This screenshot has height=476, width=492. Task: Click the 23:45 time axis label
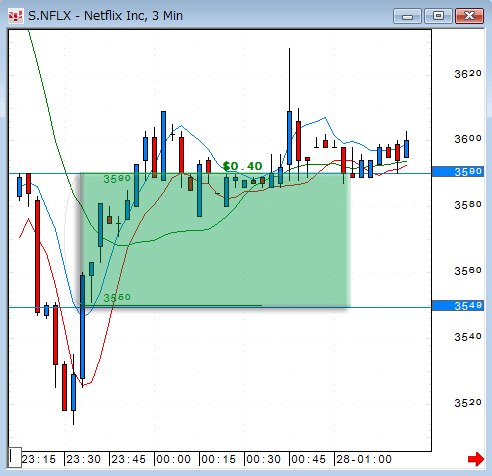pos(129,459)
